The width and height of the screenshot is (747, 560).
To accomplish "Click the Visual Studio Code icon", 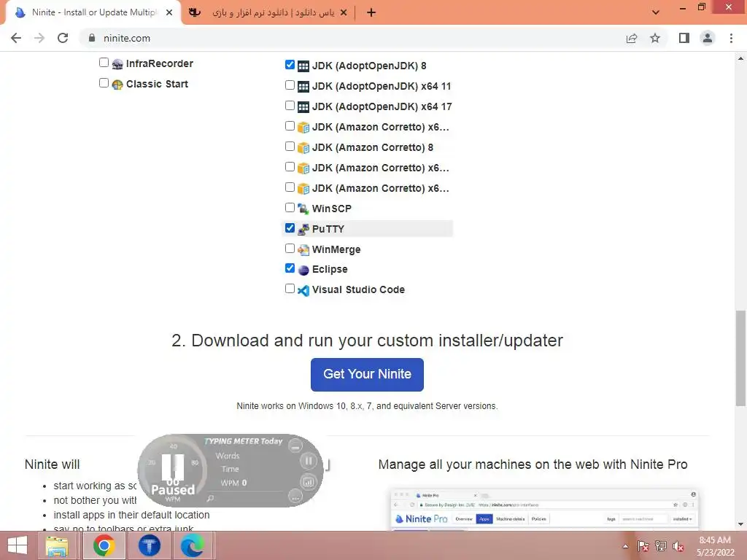I will coord(303,290).
